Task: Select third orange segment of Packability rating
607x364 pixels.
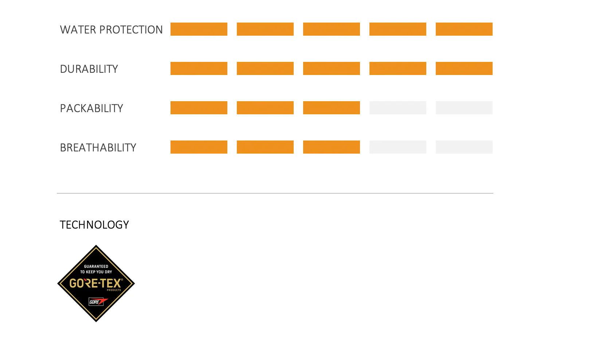Action: pos(332,108)
